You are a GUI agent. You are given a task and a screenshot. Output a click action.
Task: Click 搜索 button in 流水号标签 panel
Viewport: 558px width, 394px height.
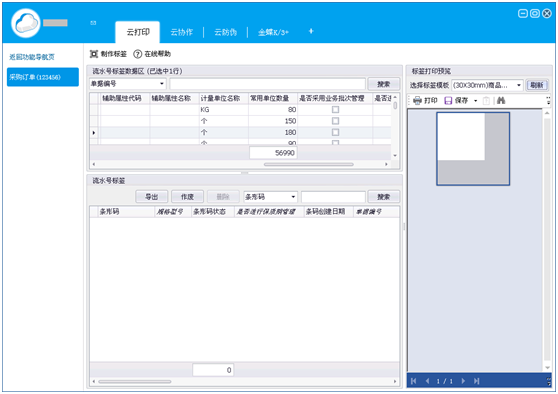(384, 197)
